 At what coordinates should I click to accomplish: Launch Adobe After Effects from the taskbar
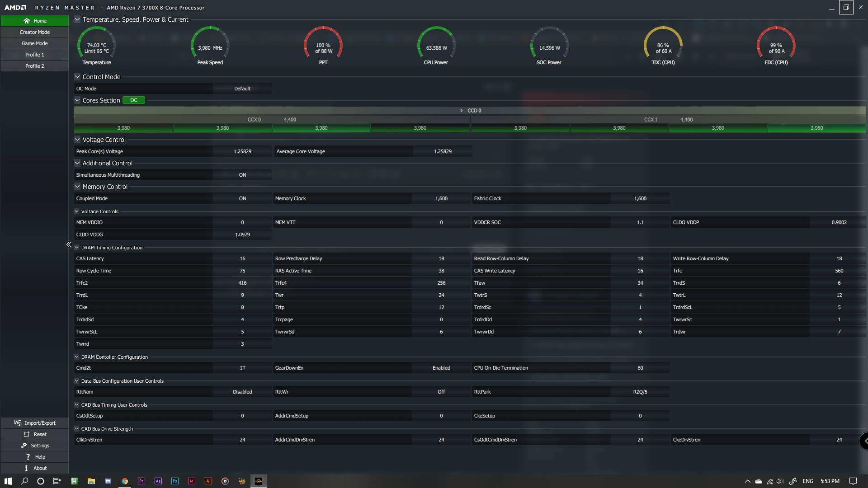point(158,481)
